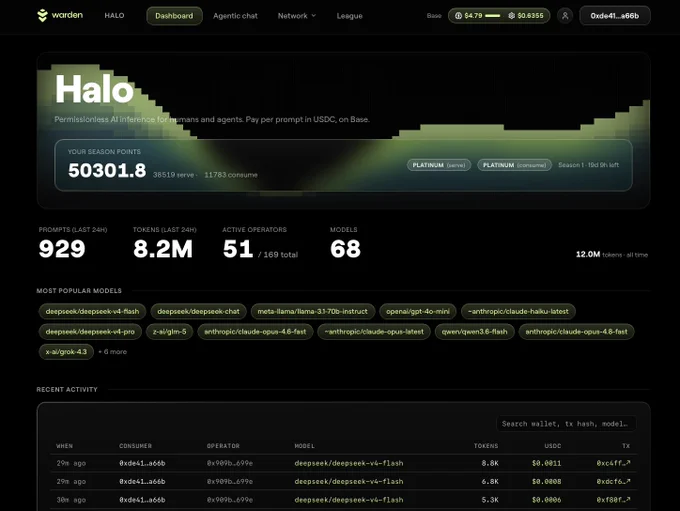680x511 pixels.
Task: Open wallet button 0xde41...a66b
Action: click(615, 16)
